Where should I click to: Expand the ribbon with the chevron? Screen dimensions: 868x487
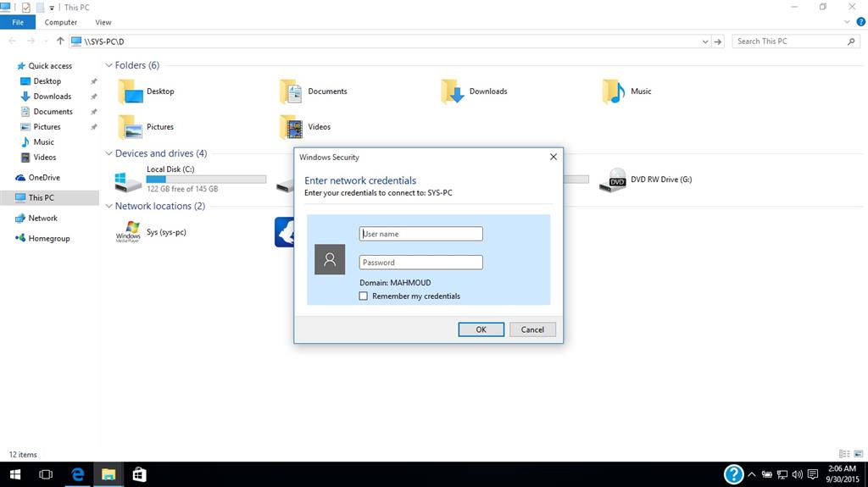coord(847,22)
